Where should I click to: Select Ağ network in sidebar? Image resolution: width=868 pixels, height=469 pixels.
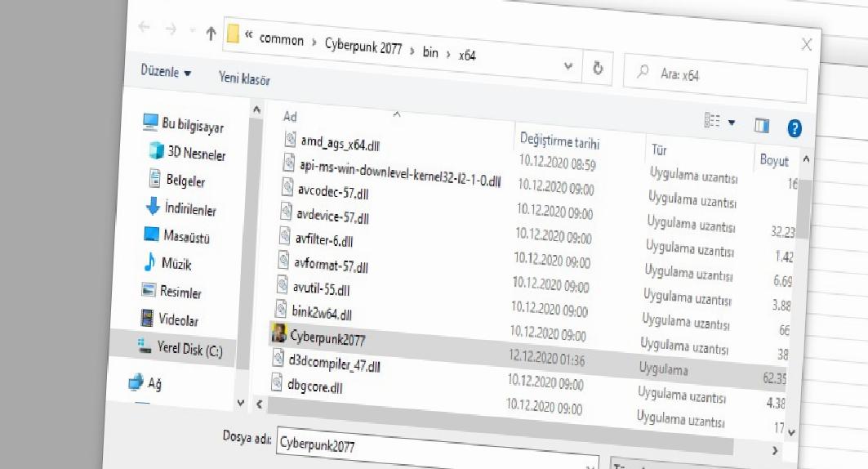click(x=154, y=383)
